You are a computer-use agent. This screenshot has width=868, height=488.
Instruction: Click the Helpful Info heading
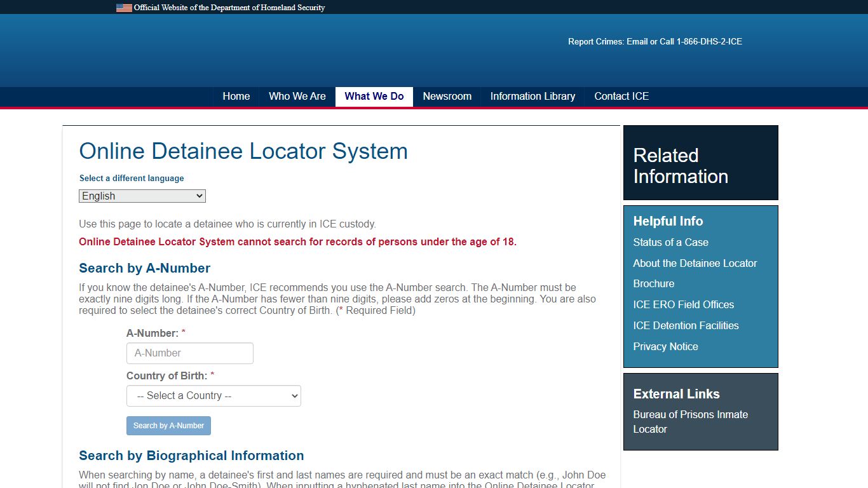click(668, 221)
